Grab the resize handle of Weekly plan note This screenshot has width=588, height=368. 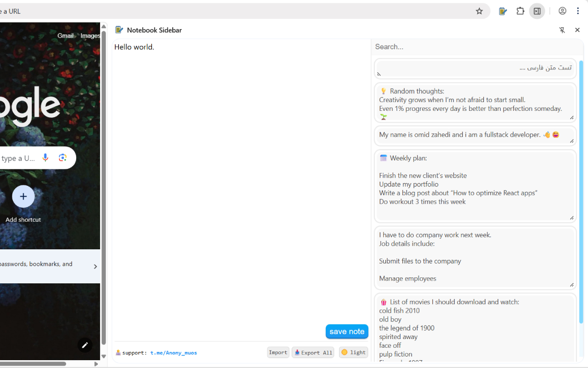(x=571, y=218)
